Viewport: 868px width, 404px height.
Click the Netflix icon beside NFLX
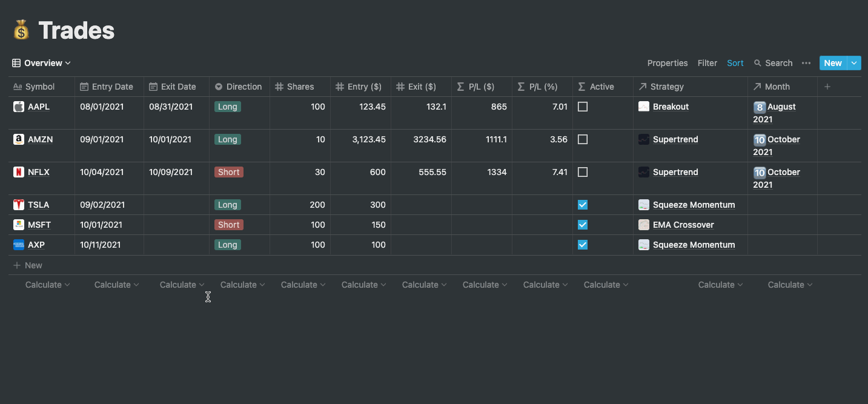tap(18, 171)
